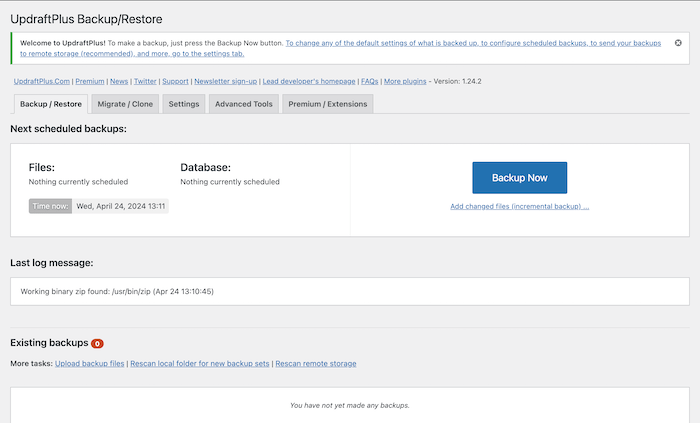Open the settings tab link in welcome notice
The image size is (700, 423).
[x=340, y=48]
